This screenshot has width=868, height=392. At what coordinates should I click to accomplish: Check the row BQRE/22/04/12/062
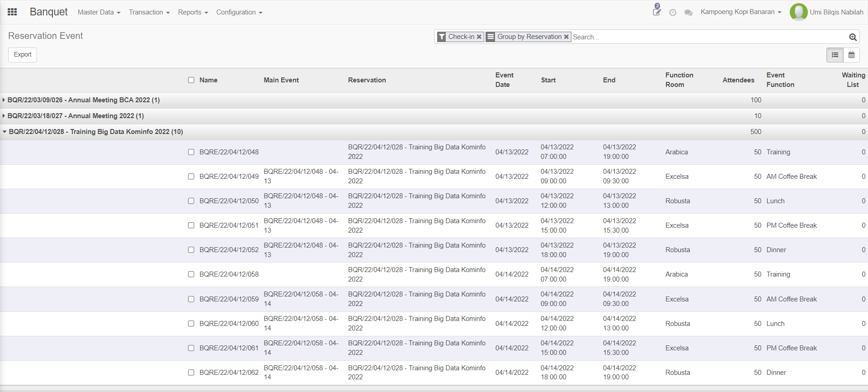pyautogui.click(x=191, y=373)
